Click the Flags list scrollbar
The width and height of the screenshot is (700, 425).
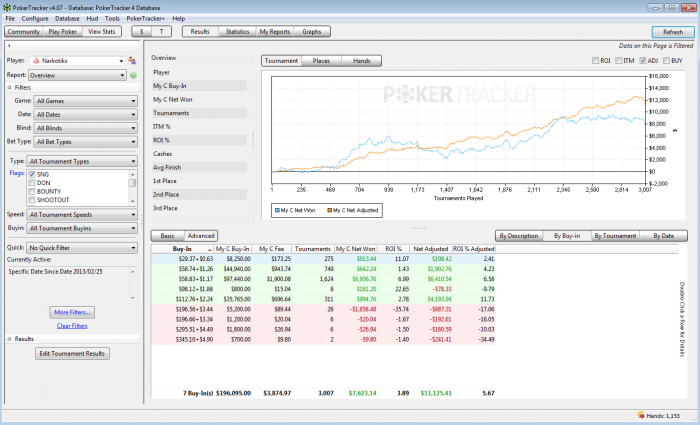(x=132, y=188)
